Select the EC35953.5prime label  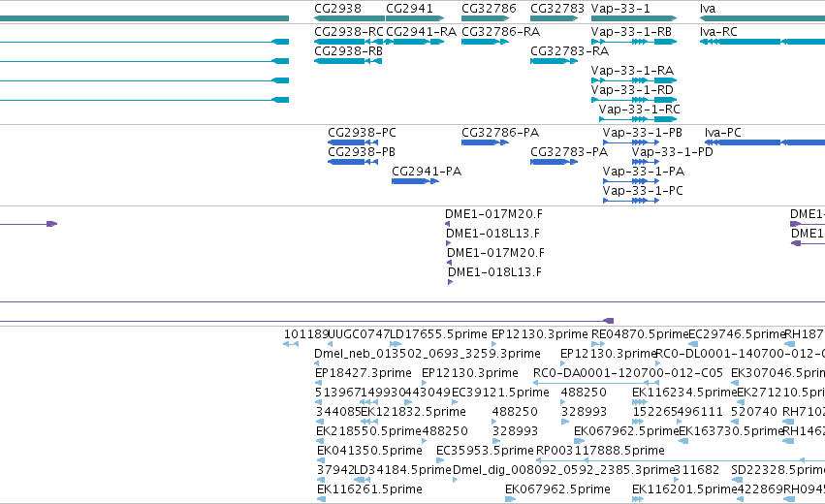tap(485, 451)
